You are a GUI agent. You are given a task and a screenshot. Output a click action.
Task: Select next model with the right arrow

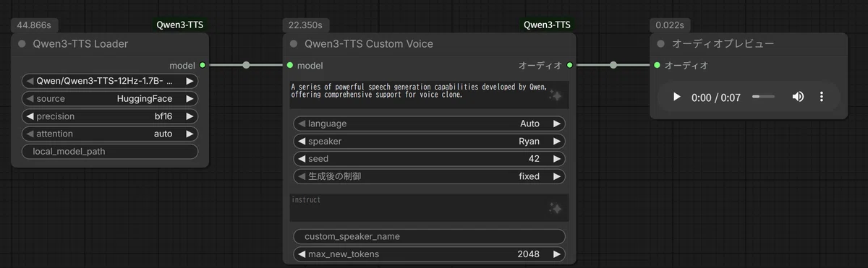[190, 81]
